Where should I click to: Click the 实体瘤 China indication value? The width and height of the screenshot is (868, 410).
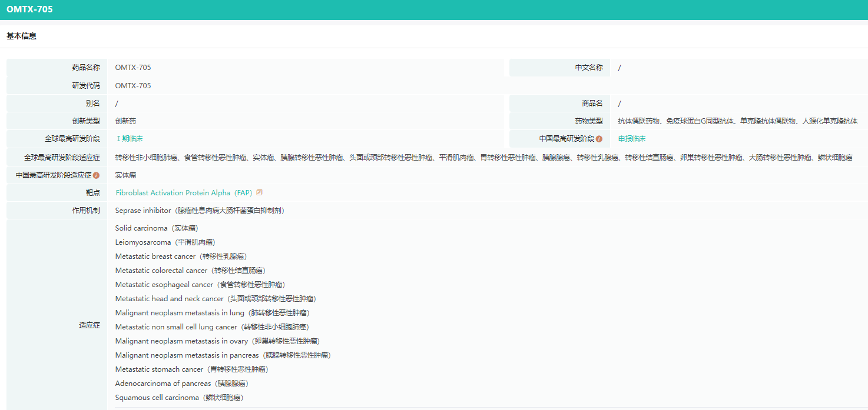coord(125,175)
